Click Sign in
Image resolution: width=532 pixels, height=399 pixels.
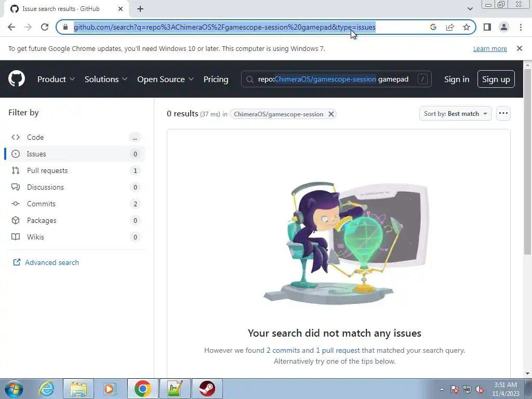point(457,79)
